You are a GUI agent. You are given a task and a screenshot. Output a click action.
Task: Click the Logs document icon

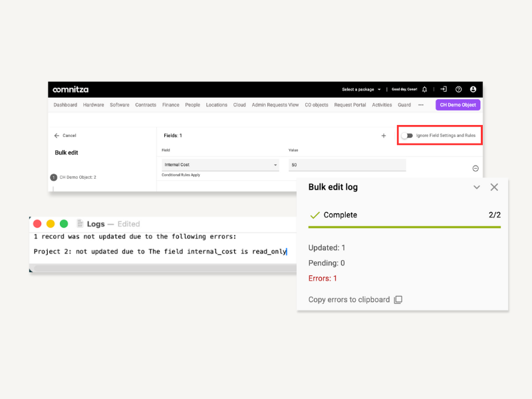[80, 223]
